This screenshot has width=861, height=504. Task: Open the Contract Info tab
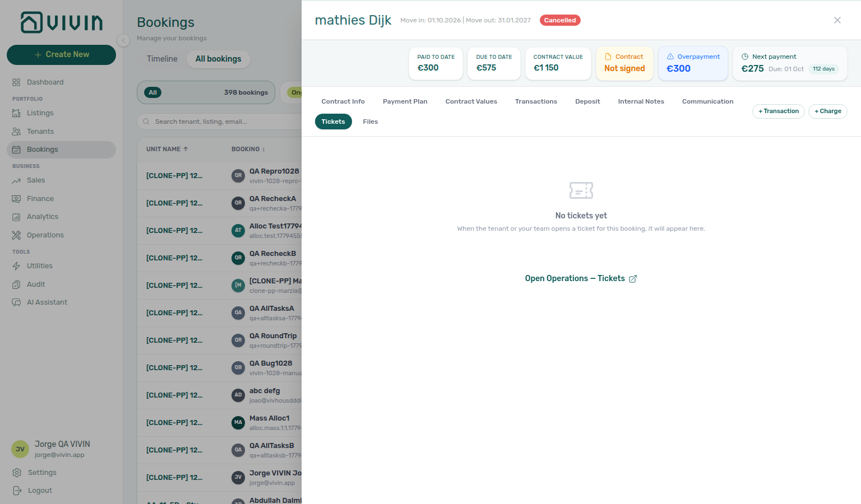343,101
